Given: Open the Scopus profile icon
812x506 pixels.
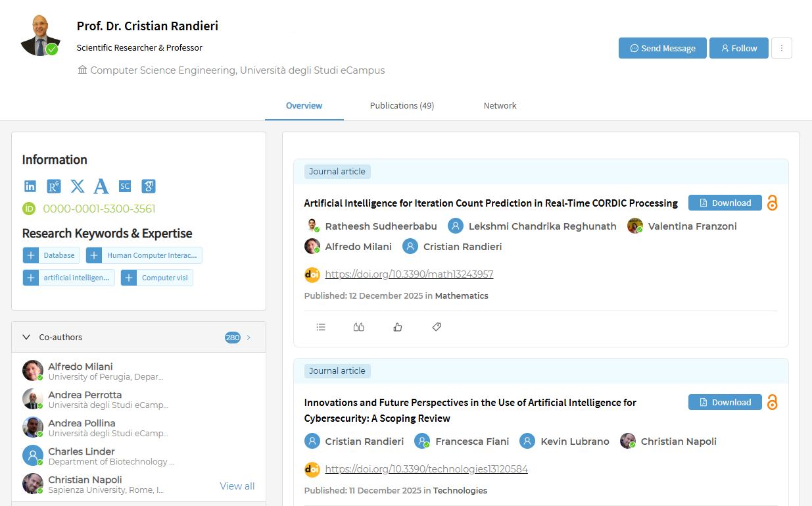Looking at the screenshot, I should pos(125,186).
